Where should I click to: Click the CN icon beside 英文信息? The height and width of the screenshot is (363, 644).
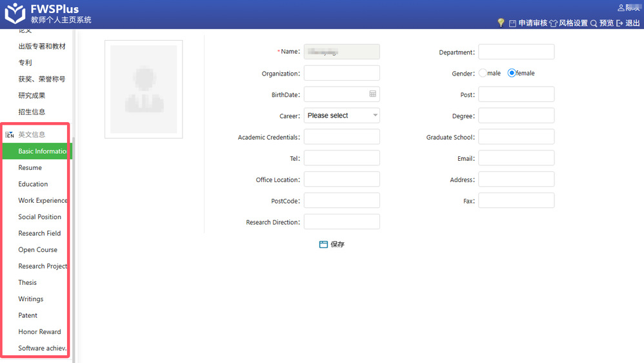pos(10,135)
